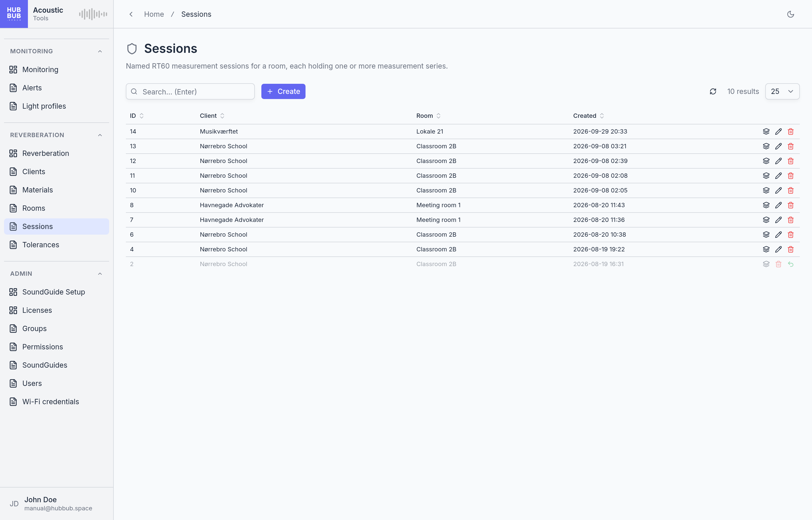
Task: Delete session 4 using the trash icon
Action: 790,249
